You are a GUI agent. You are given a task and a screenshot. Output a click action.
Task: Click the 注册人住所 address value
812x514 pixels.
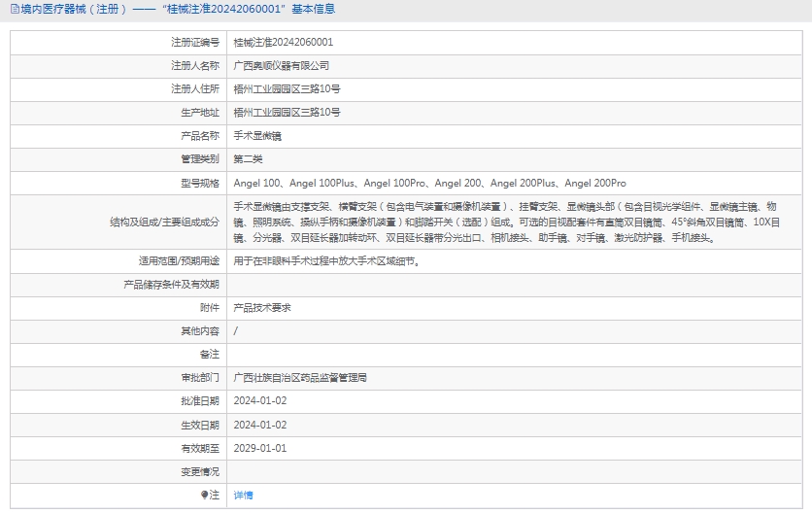(287, 89)
